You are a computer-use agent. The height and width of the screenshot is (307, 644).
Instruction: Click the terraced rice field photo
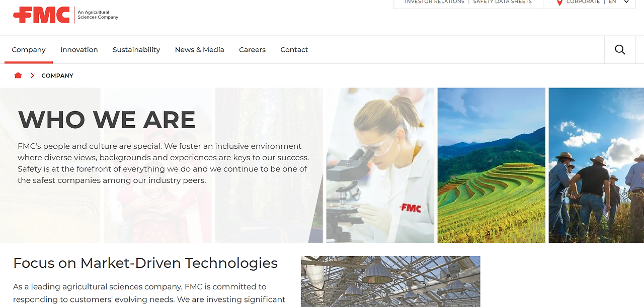(x=491, y=165)
